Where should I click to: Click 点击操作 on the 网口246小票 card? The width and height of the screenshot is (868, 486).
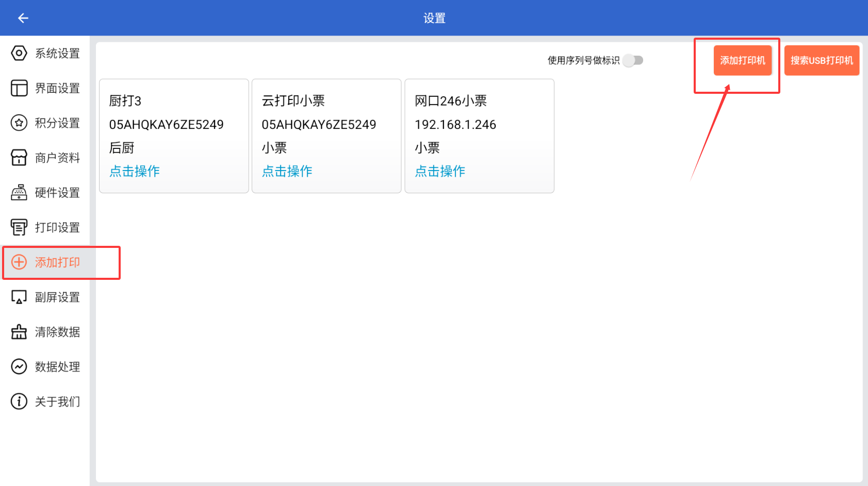coord(440,171)
